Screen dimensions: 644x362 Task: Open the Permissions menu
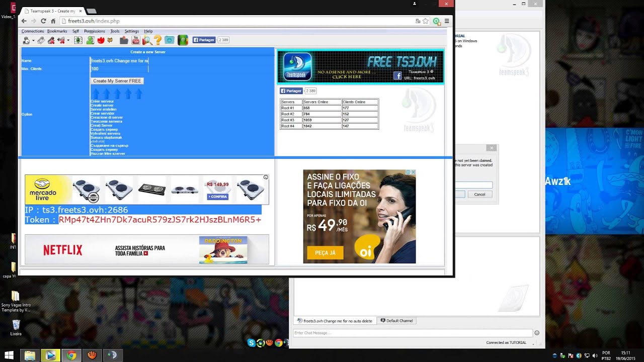(x=95, y=31)
